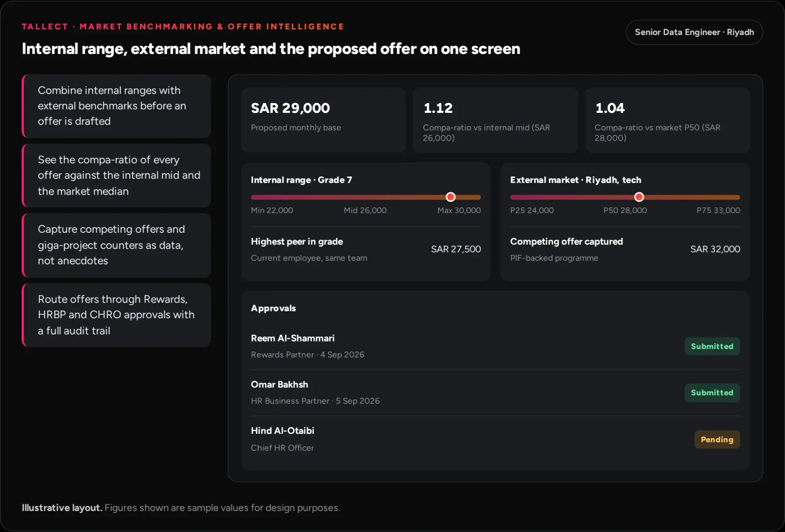Click the Tallect Market Benchmarking header label
The width and height of the screenshot is (785, 532).
point(183,27)
